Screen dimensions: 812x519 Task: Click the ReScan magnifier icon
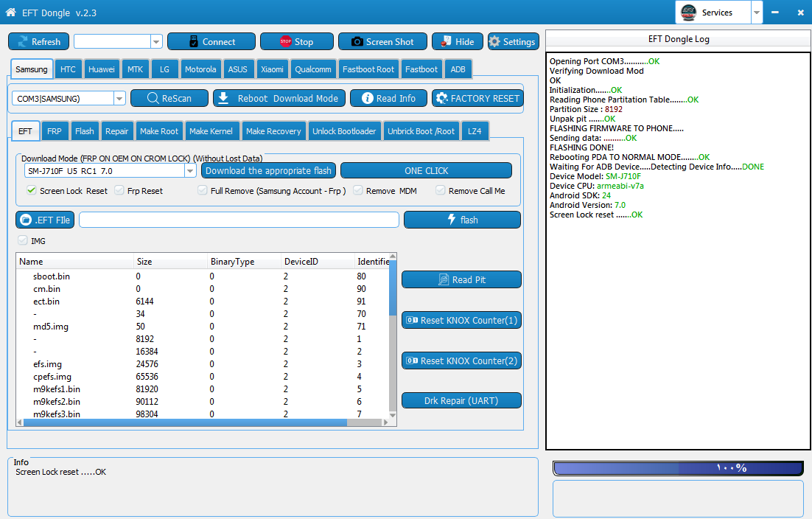[153, 98]
